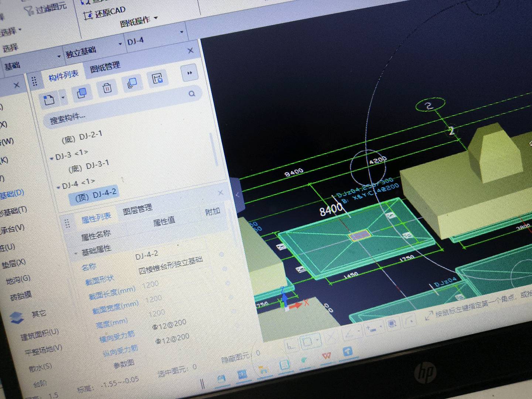
Task: Click the DJ-4-2 name property value
Action: (147, 255)
